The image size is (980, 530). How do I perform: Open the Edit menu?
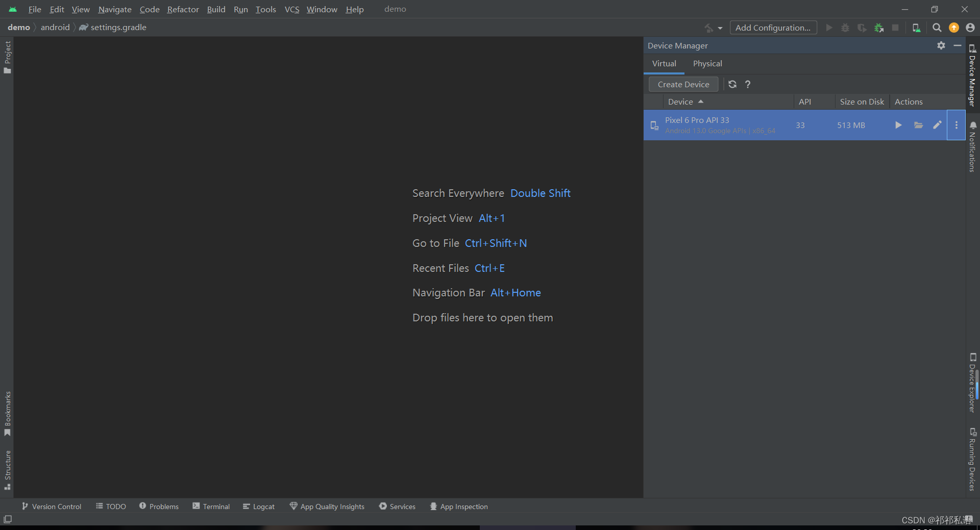pyautogui.click(x=57, y=9)
